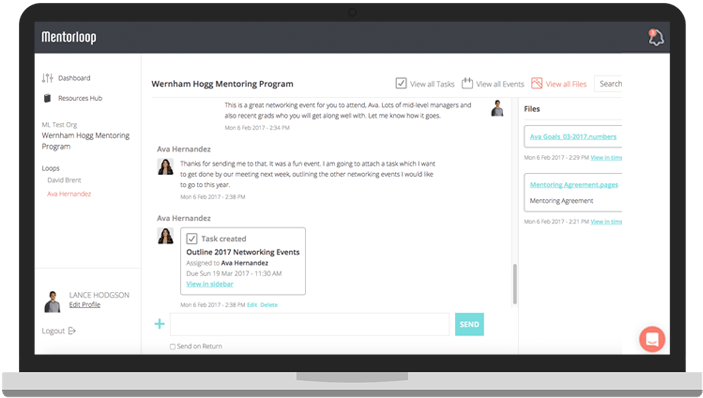Click View all Tasks label
Image resolution: width=703 pixels, height=398 pixels.
[x=432, y=84]
